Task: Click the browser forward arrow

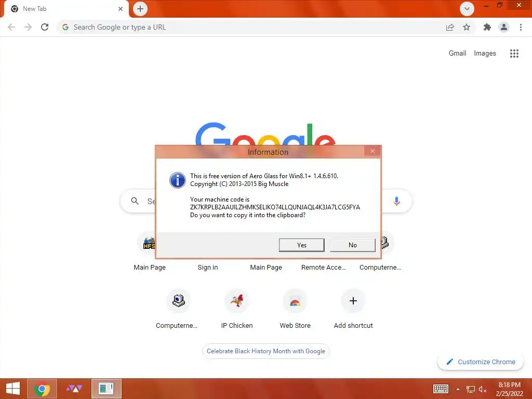Action: 28,27
